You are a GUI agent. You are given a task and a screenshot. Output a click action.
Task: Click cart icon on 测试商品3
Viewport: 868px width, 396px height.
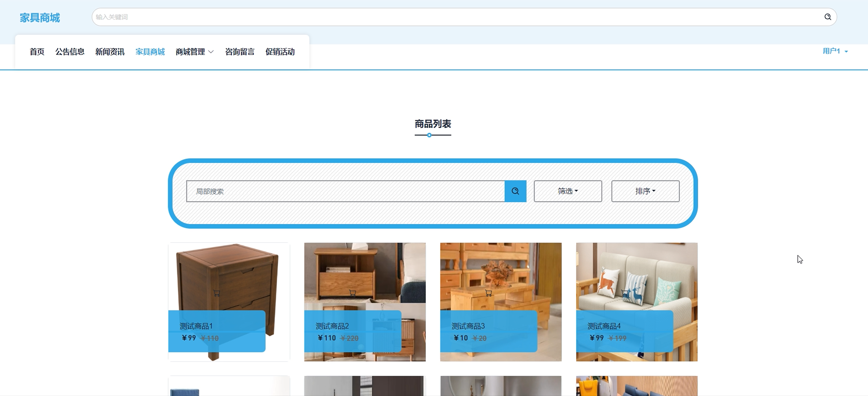488,293
